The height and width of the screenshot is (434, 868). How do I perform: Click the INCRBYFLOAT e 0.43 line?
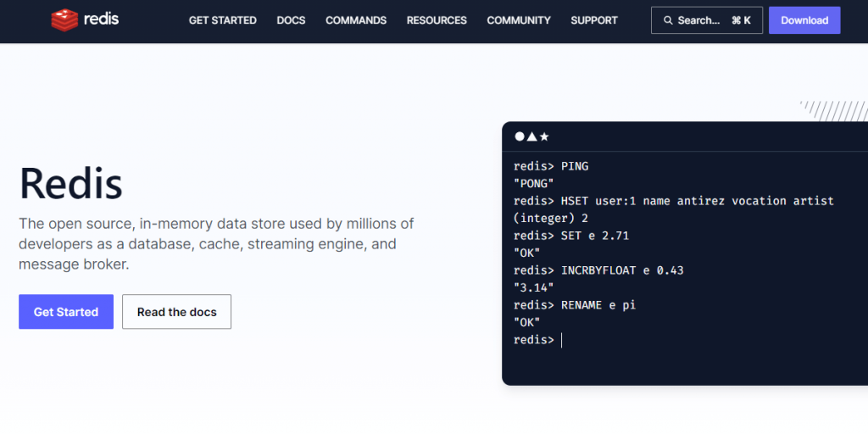click(598, 270)
